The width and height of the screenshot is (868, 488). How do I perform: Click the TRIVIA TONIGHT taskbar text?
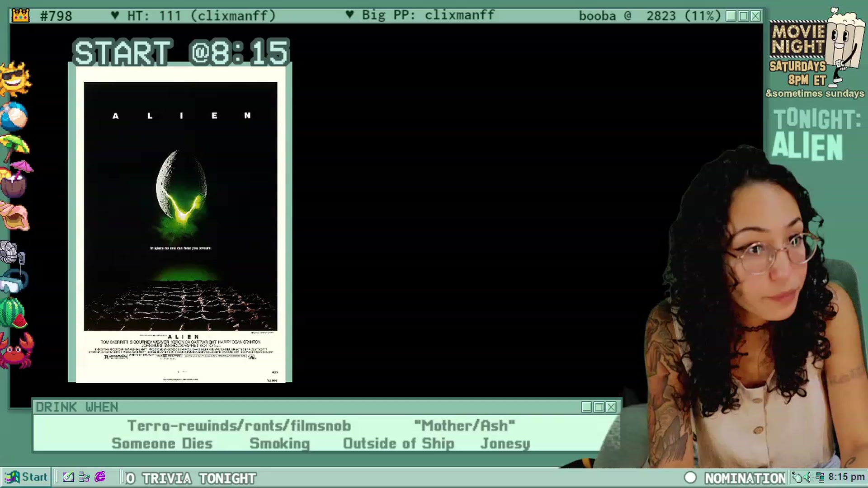(199, 479)
